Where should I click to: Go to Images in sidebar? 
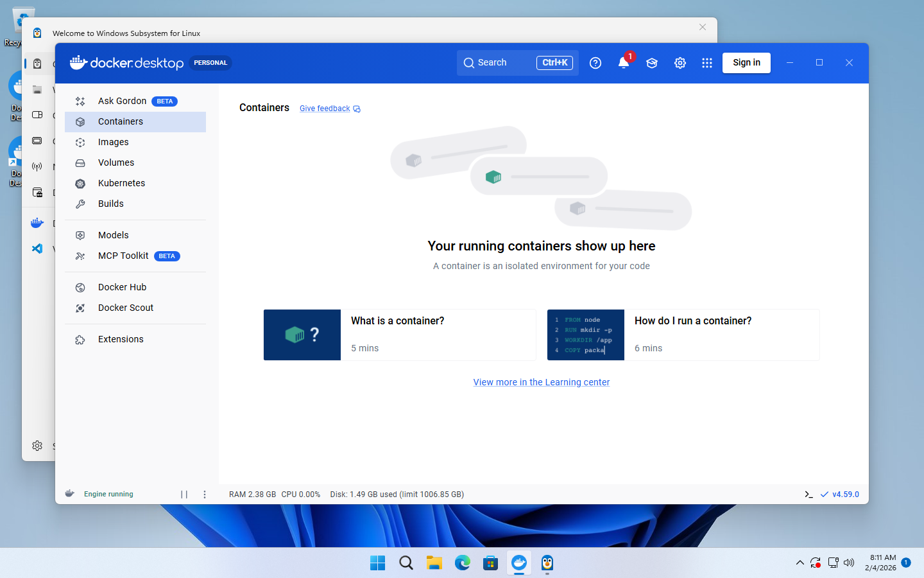click(114, 143)
